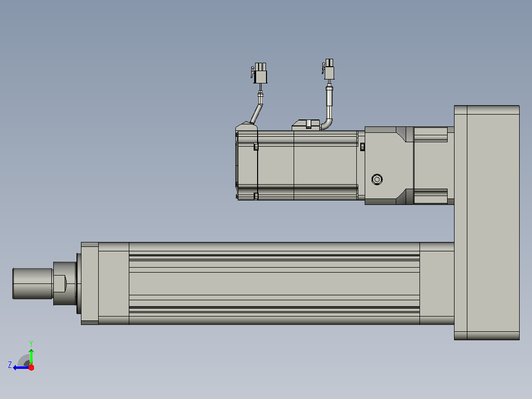
Task: Click the blue Z axis arrow of the triad
Action: click(x=21, y=368)
